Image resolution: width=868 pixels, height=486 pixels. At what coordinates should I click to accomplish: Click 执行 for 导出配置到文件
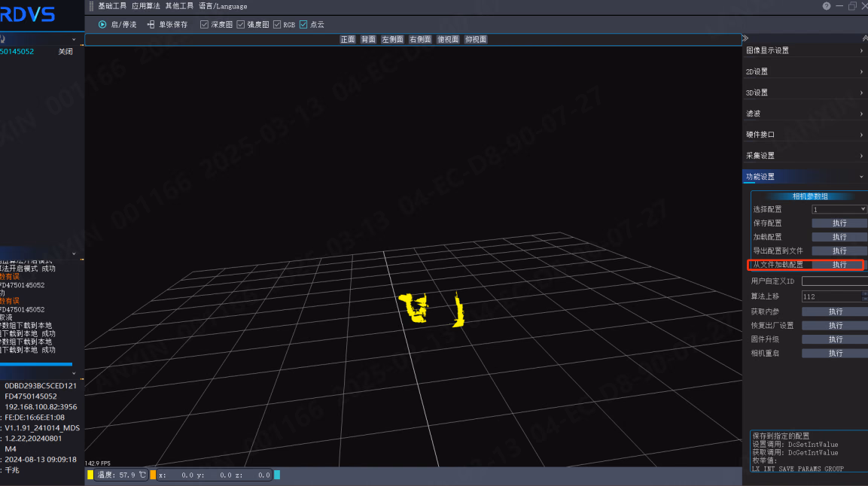[839, 251]
